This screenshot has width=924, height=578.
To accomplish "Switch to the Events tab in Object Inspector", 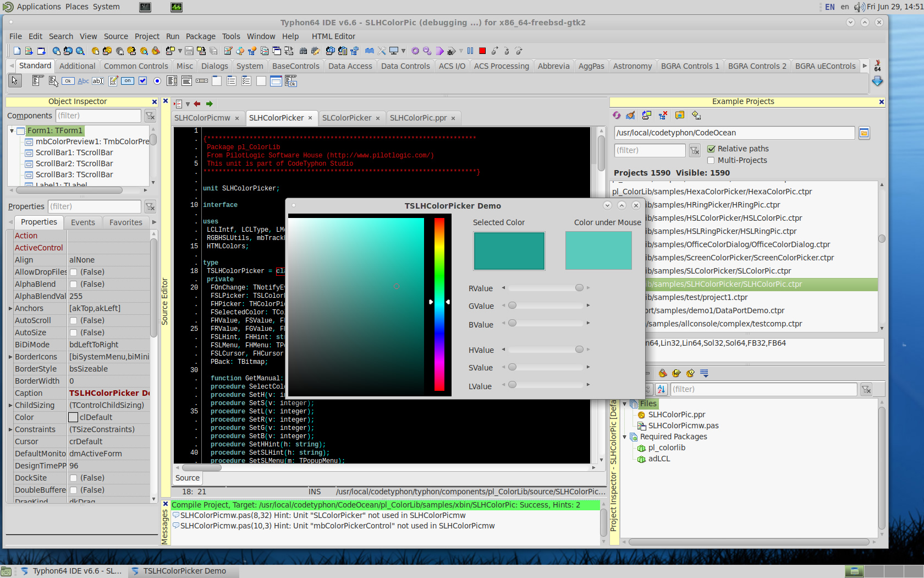I will pyautogui.click(x=83, y=222).
